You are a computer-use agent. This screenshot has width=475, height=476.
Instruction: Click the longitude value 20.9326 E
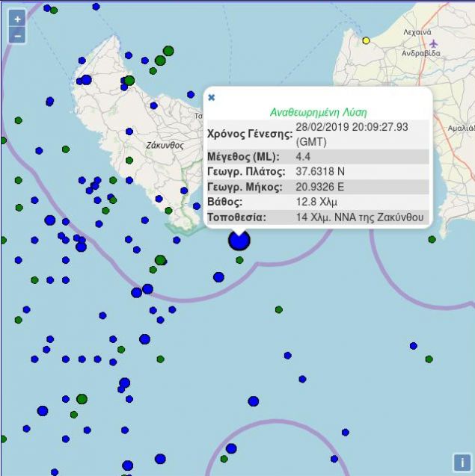click(x=319, y=186)
